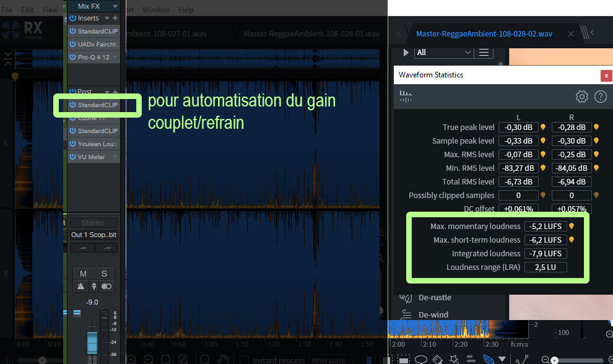Enable the Instant process checkbox
Image resolution: width=613 pixels, height=364 pixels.
coord(244,360)
